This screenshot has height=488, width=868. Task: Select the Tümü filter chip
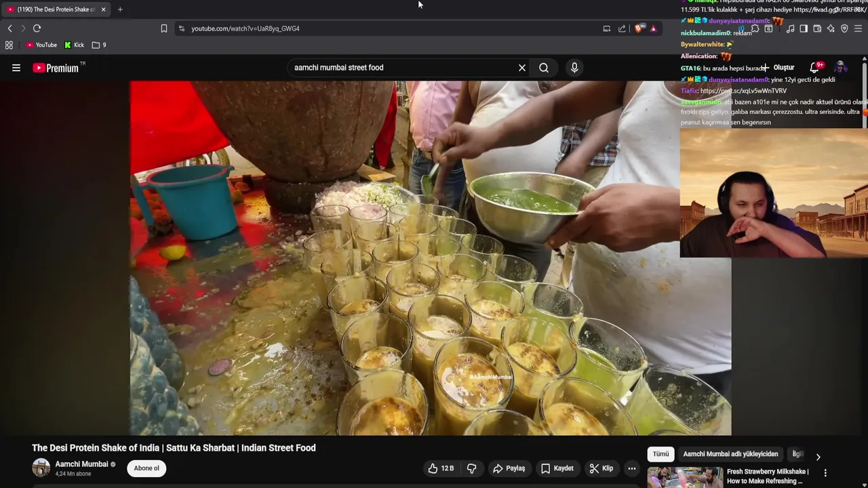661,454
